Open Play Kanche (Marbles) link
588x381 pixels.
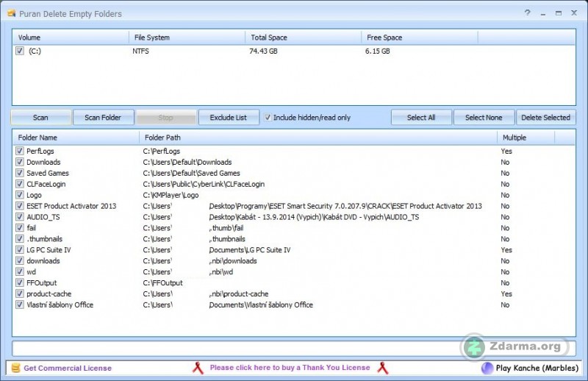tap(537, 368)
